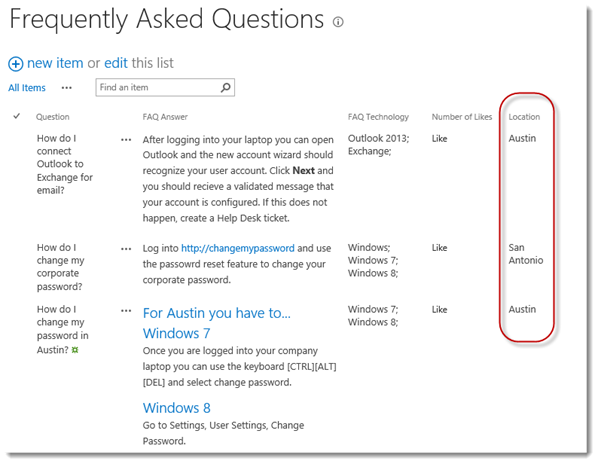Sort by the FAQ Technology column header

point(378,117)
